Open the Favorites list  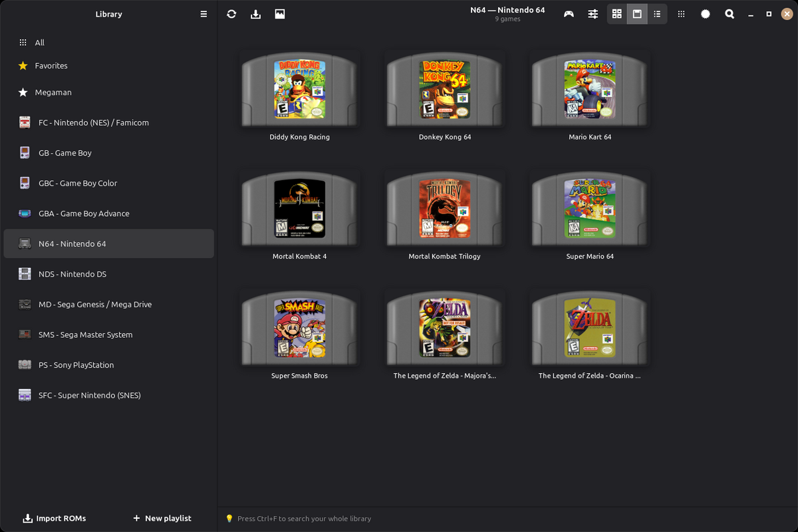109,66
